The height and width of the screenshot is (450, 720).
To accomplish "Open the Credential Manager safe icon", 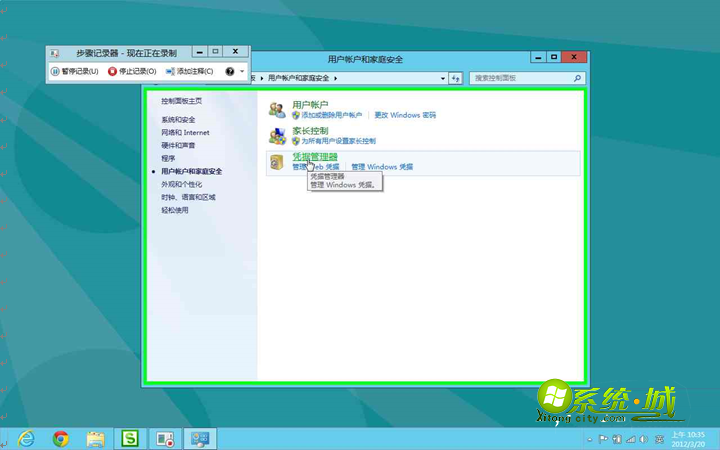I will [277, 162].
